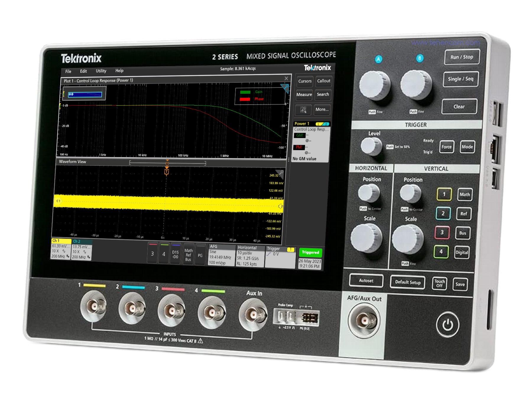Click the Run / Stop button
This screenshot has height=399, width=532.
point(462,57)
